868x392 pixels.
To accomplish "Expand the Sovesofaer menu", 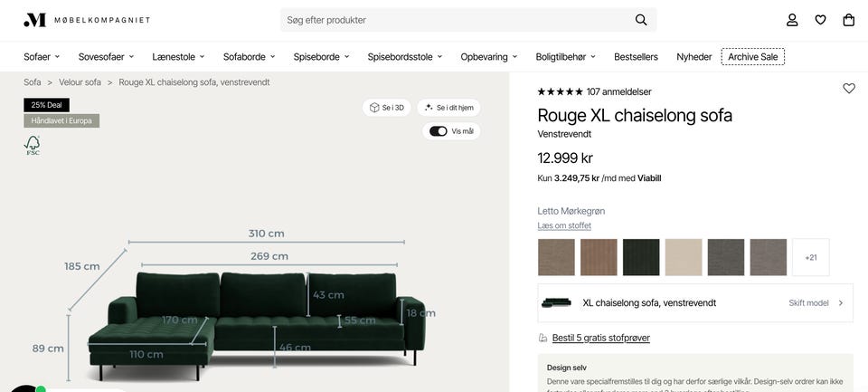I will pos(106,56).
